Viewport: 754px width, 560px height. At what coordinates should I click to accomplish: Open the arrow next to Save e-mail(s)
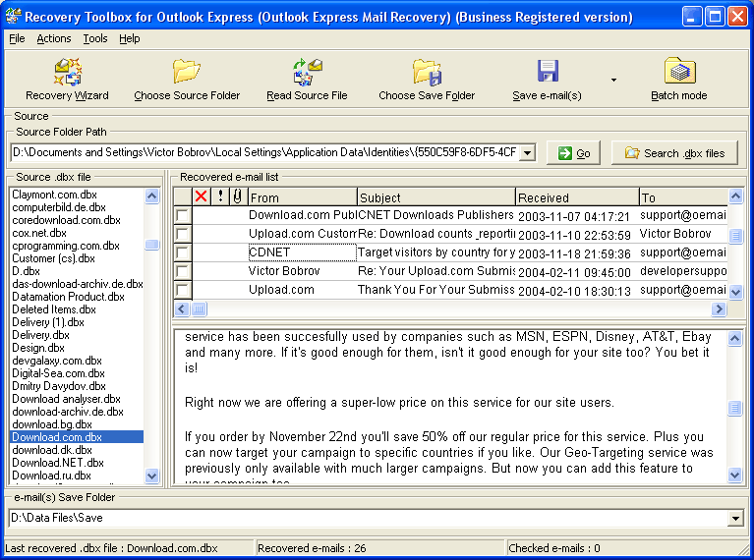[613, 80]
